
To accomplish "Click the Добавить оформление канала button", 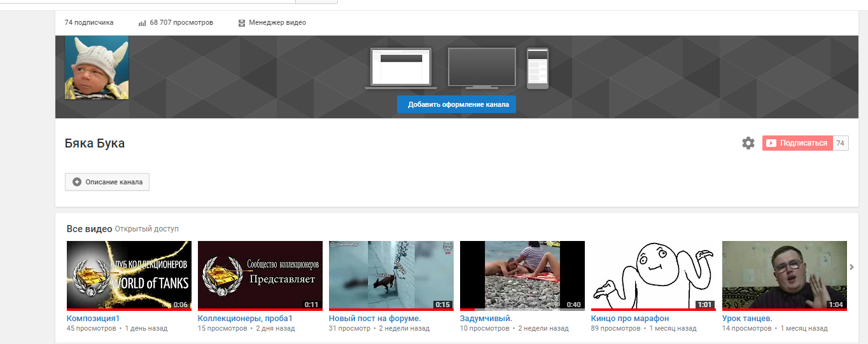I will pyautogui.click(x=456, y=104).
